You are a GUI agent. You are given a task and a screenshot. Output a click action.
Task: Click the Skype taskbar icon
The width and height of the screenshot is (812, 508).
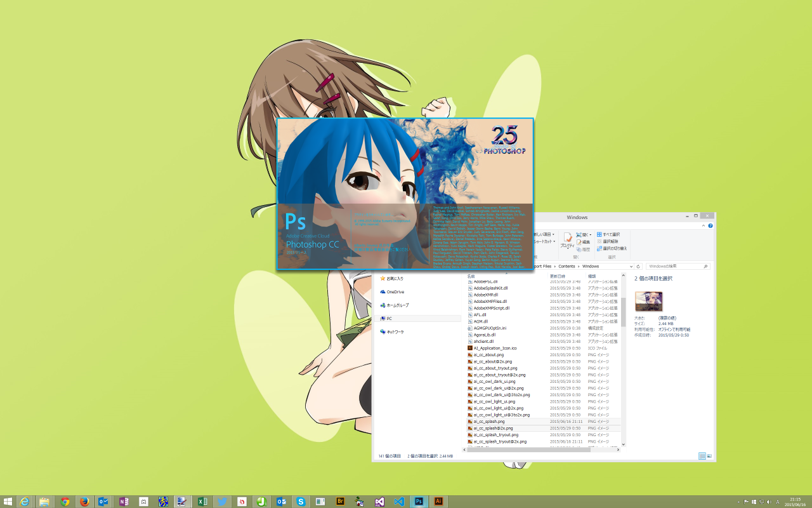tap(301, 501)
